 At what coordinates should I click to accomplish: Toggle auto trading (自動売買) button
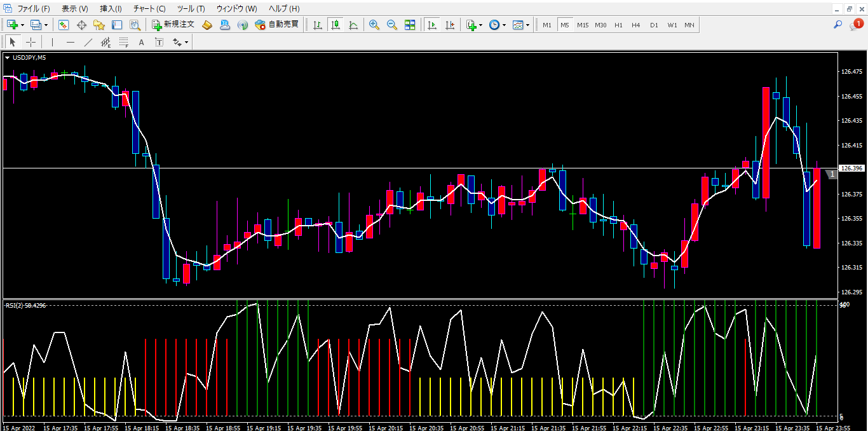click(x=276, y=25)
